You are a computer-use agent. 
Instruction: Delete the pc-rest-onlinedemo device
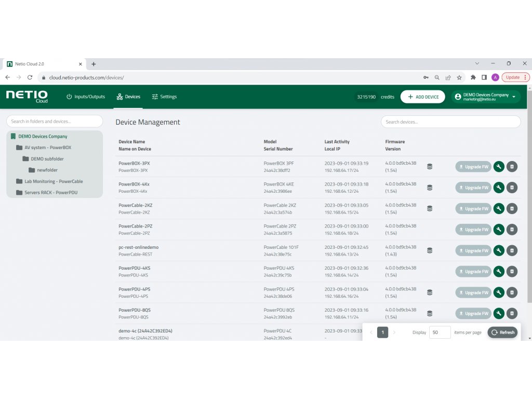512,251
